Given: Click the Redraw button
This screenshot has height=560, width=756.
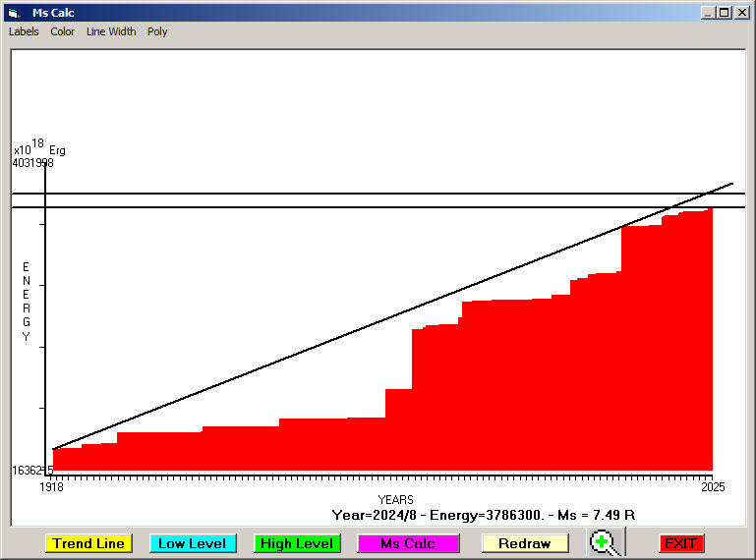Looking at the screenshot, I should click(525, 543).
